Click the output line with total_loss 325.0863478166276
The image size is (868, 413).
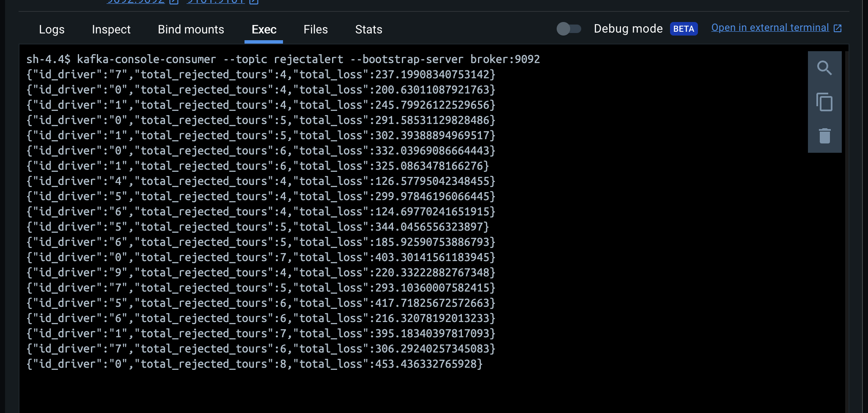(258, 166)
